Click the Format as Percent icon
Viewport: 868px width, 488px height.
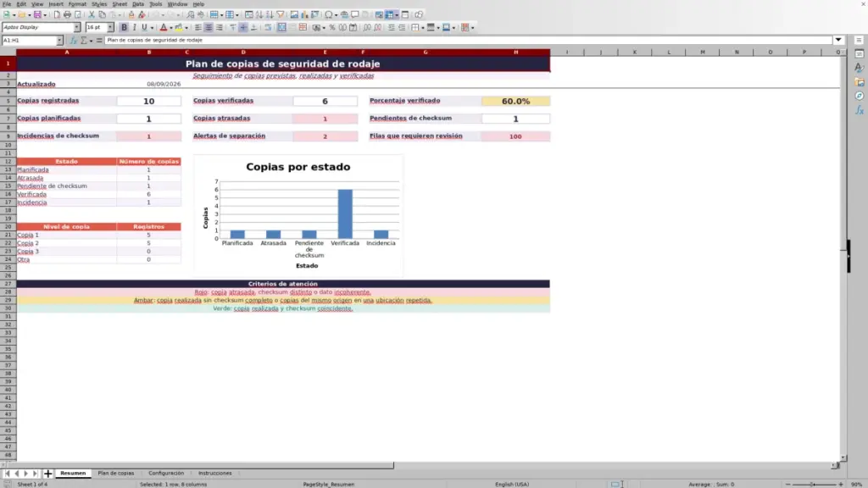pyautogui.click(x=332, y=27)
